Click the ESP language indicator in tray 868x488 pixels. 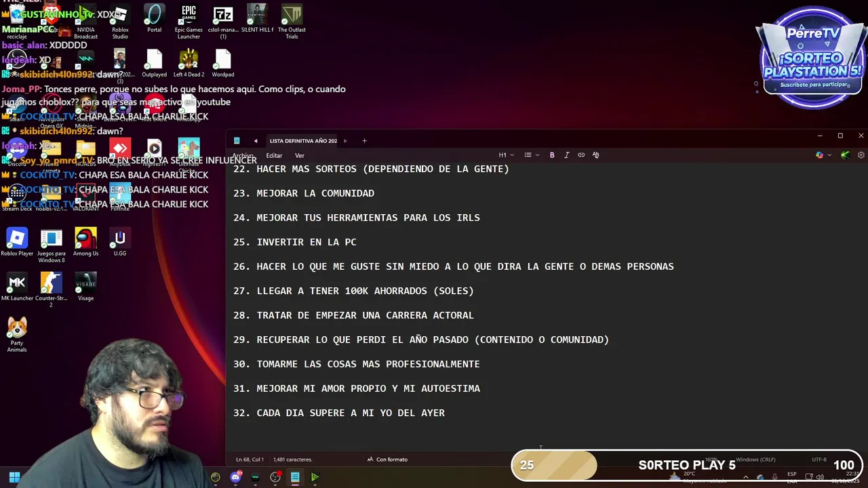pyautogui.click(x=792, y=477)
